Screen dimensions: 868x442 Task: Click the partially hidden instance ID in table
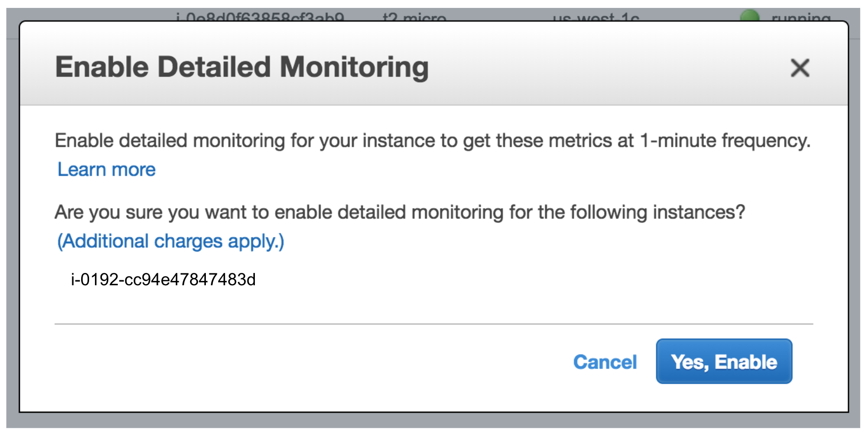260,17
